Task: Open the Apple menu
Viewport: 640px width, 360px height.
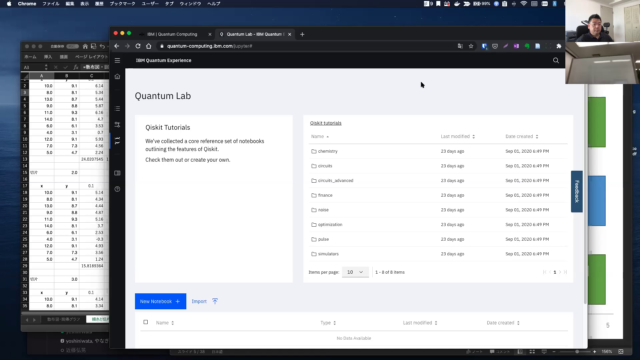Action: (x=9, y=4)
